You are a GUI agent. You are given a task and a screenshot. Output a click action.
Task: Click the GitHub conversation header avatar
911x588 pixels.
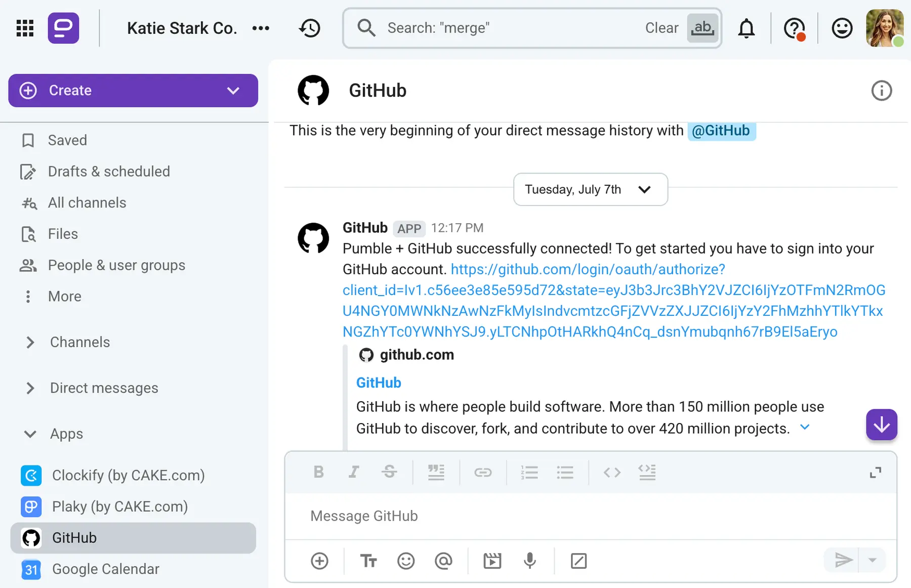pyautogui.click(x=313, y=91)
